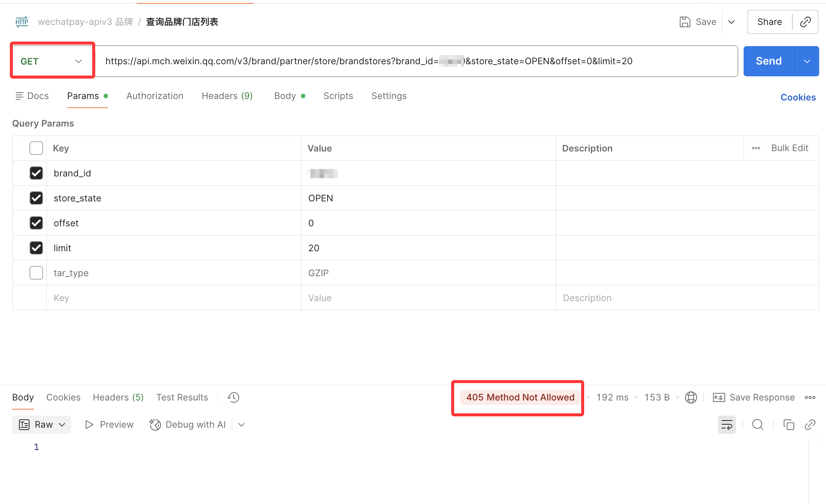Click the network globe icon in response bar
Screen dimensions: 826x504
(691, 397)
